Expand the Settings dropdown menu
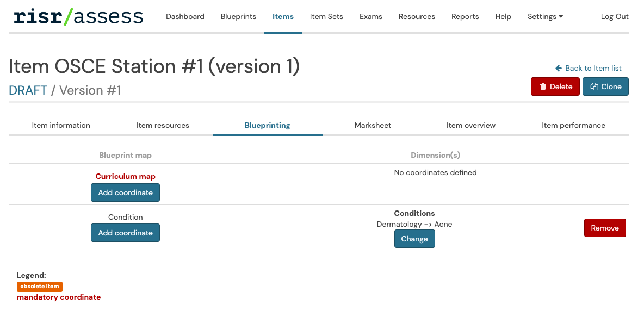Image resolution: width=644 pixels, height=323 pixels. pyautogui.click(x=545, y=17)
